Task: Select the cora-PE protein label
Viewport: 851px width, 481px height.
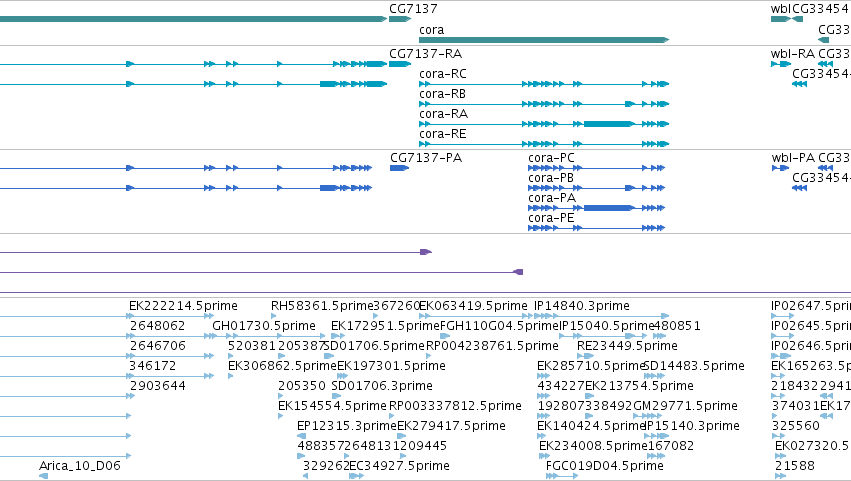Action: [x=551, y=218]
